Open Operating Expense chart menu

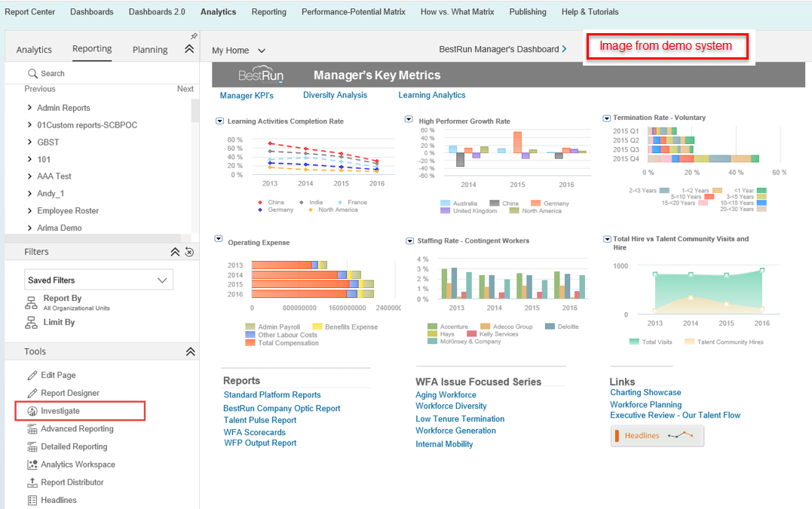point(219,239)
